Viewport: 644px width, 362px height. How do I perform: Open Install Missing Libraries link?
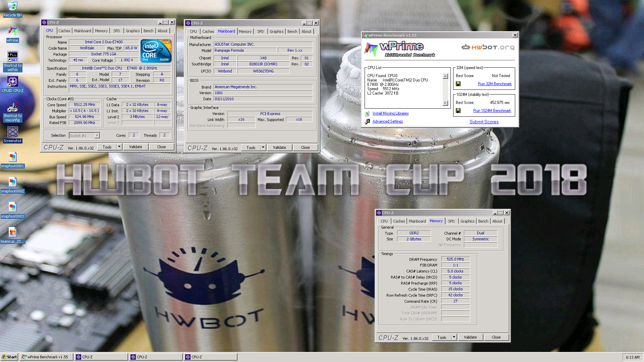point(390,114)
